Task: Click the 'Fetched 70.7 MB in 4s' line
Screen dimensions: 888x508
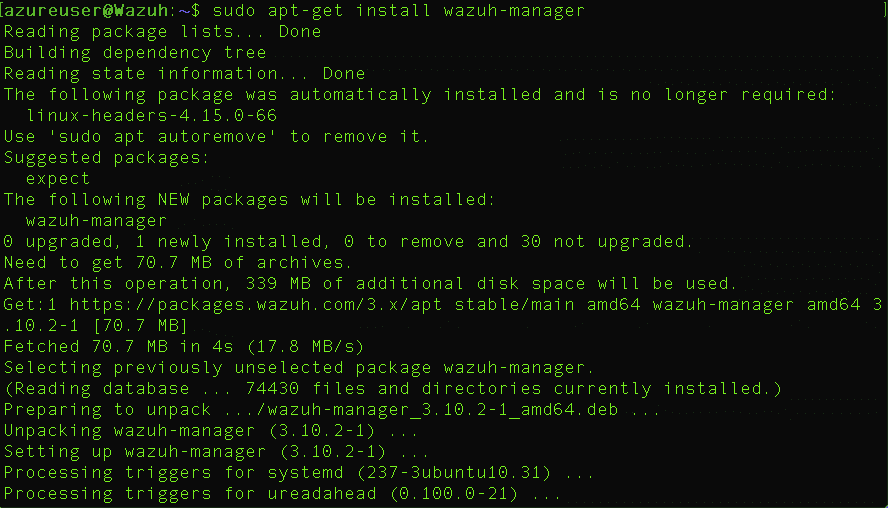Action: pos(183,347)
